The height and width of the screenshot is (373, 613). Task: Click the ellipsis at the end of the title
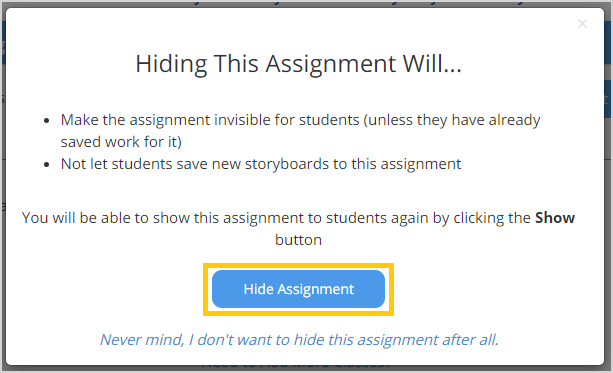[453, 70]
